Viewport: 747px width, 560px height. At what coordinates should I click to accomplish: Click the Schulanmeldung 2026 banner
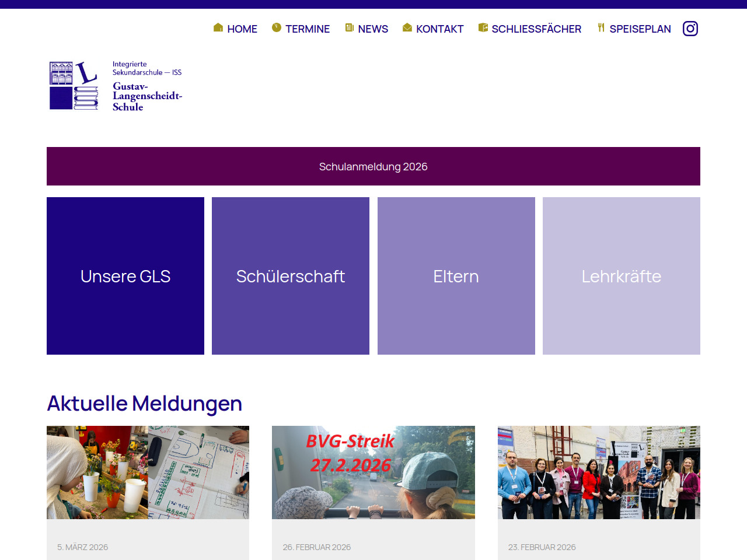tap(373, 166)
